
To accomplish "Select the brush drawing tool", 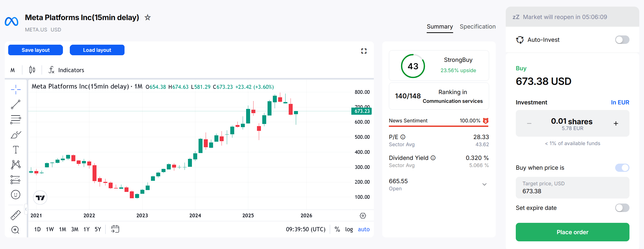I will click(x=16, y=135).
